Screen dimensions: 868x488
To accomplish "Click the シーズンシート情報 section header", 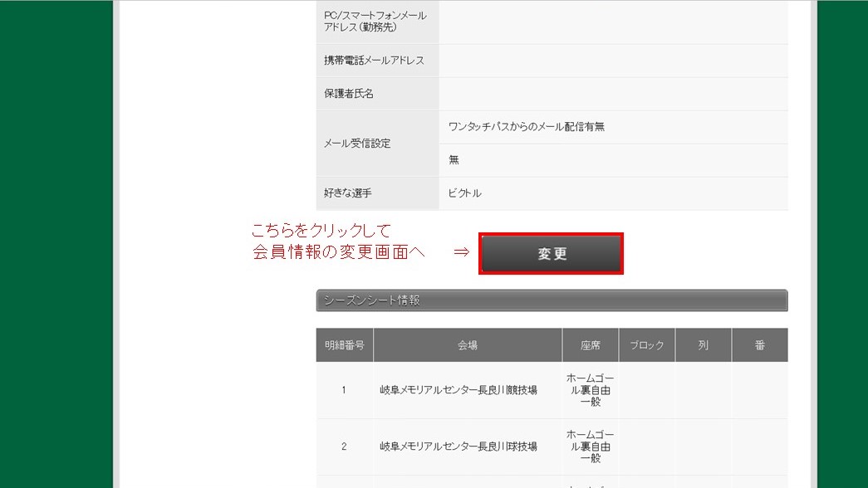I will click(552, 300).
